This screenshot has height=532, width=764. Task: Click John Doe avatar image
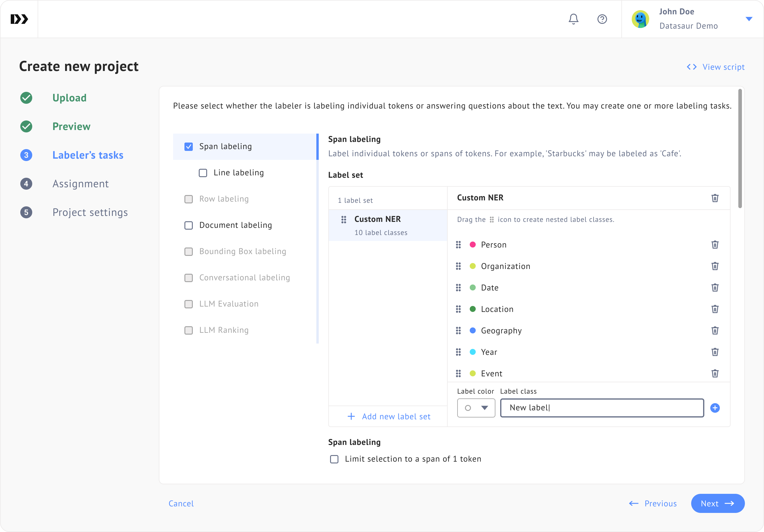tap(640, 19)
